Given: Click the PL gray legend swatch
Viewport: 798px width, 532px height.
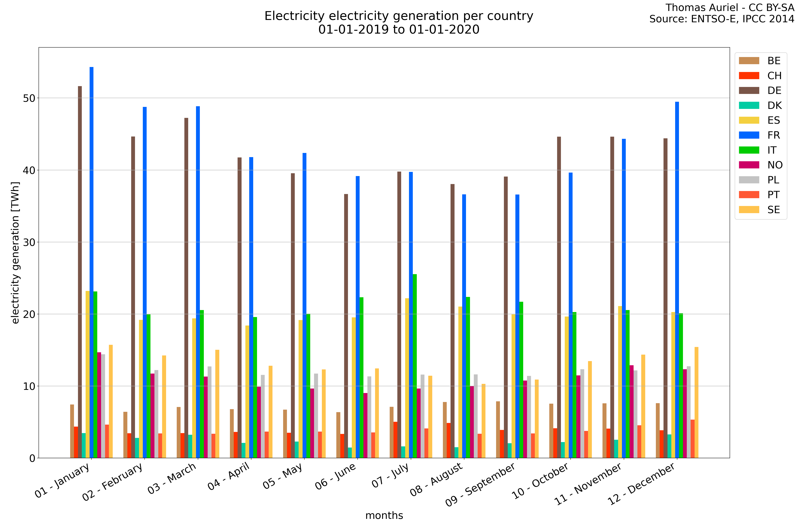Looking at the screenshot, I should (749, 180).
